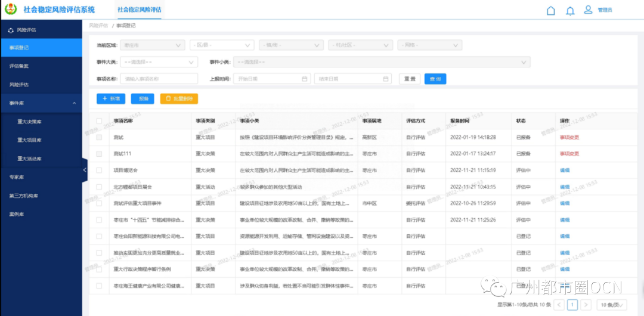Viewport: 644px width, 316px height.
Task: Click the 事项名称 column header
Action: coord(123,121)
